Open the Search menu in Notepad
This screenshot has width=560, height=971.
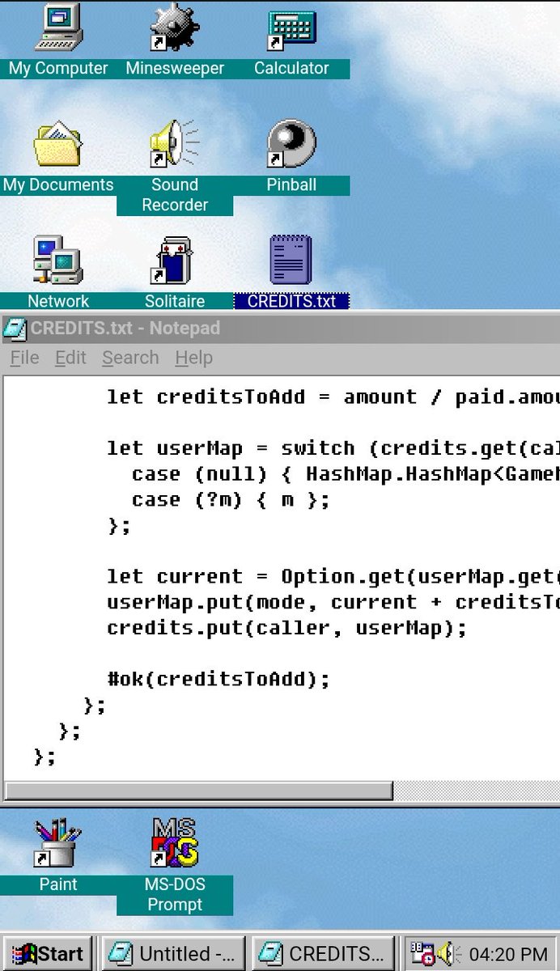click(130, 358)
